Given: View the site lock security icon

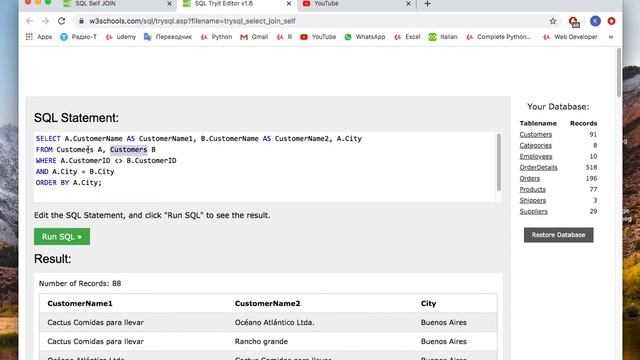Looking at the screenshot, I should coord(81,21).
